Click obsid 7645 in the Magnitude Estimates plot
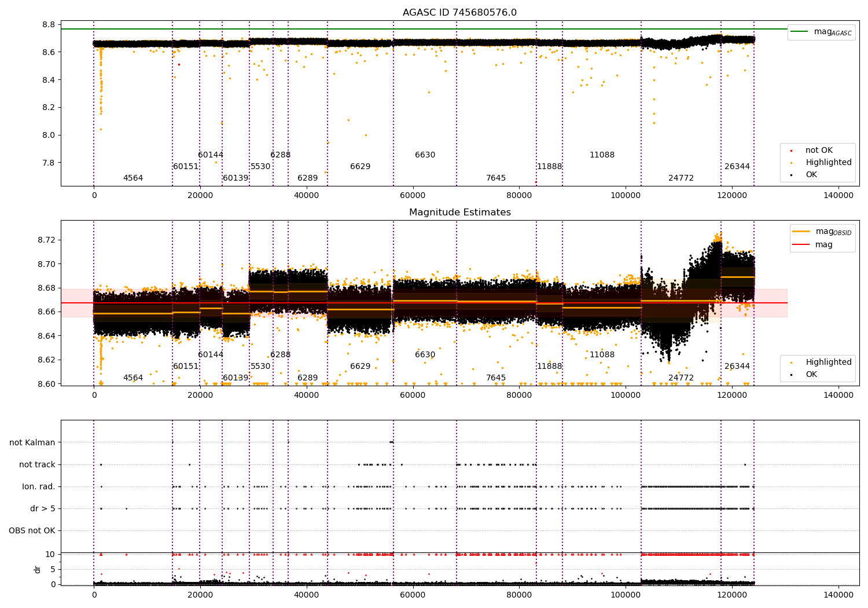Image resolution: width=868 pixels, height=608 pixels. tap(496, 378)
